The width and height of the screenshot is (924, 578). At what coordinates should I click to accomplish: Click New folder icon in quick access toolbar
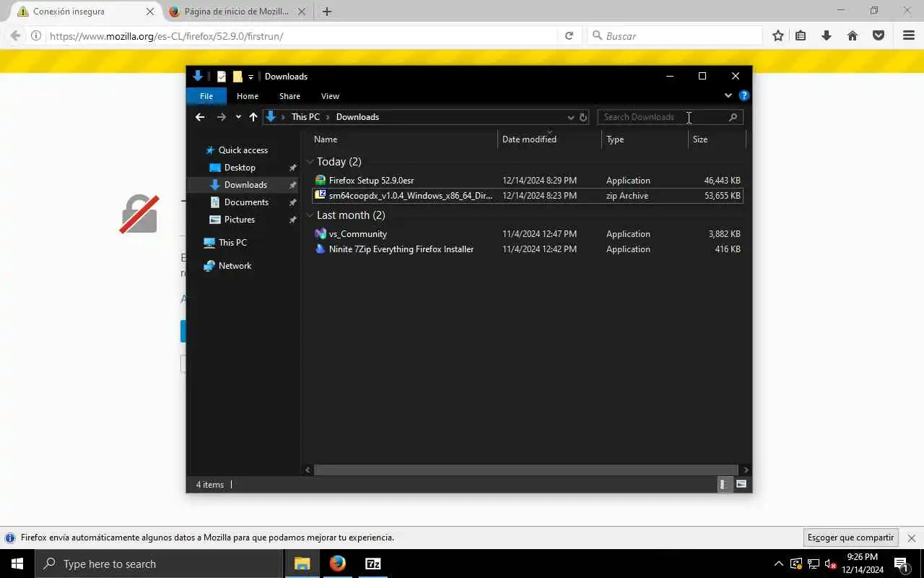point(237,76)
